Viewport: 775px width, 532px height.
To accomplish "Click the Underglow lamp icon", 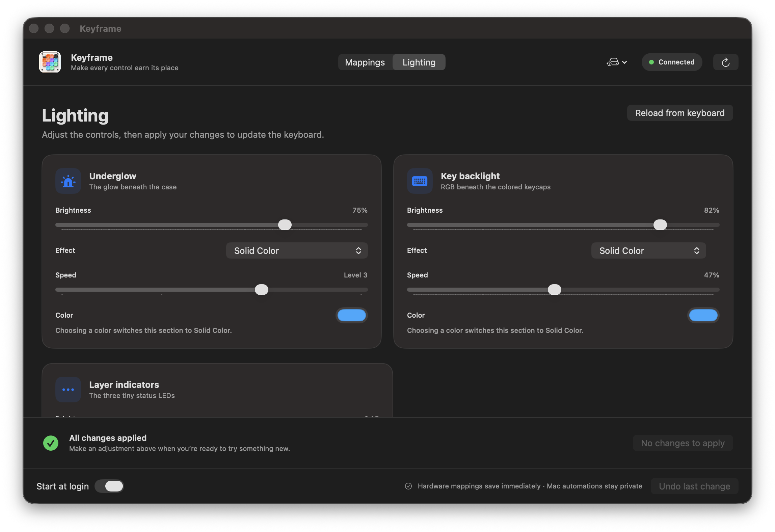I will [x=68, y=181].
